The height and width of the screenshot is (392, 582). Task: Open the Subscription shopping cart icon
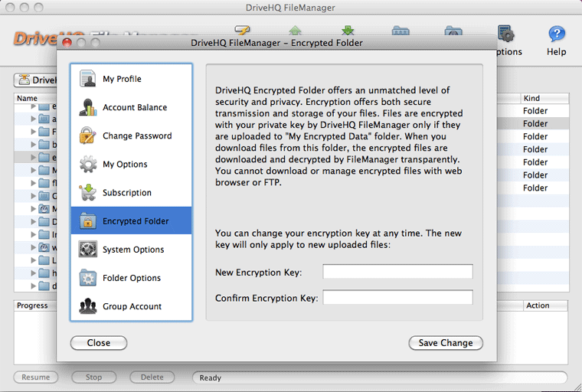(87, 192)
